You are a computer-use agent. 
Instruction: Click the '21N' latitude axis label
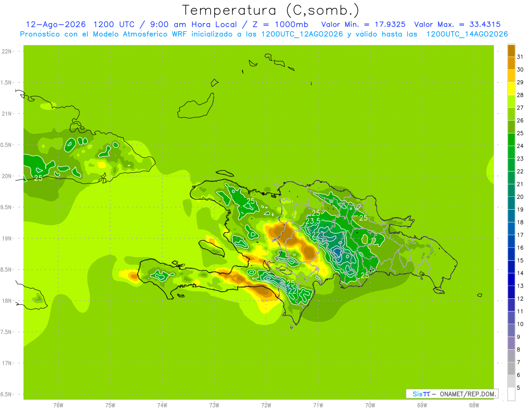(7, 114)
